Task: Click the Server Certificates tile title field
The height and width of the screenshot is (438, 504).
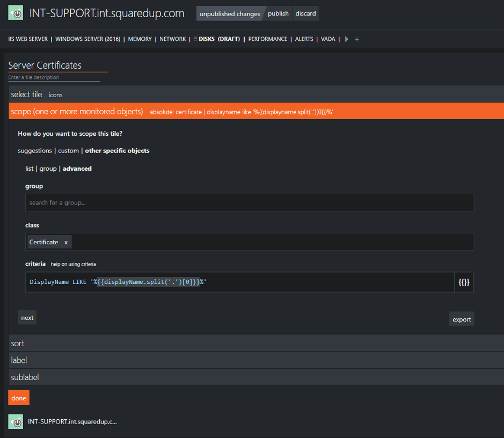Action: [58, 65]
